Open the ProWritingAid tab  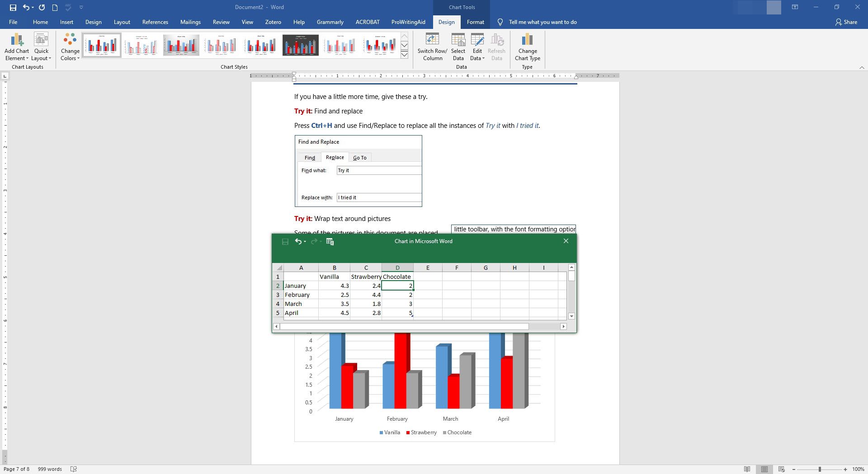click(408, 22)
